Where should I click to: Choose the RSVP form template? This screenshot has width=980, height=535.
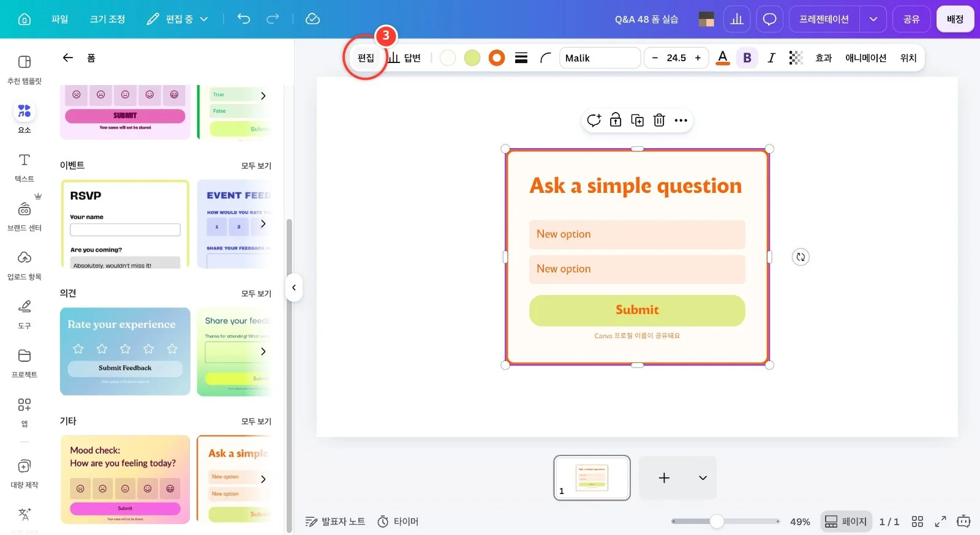tap(125, 224)
